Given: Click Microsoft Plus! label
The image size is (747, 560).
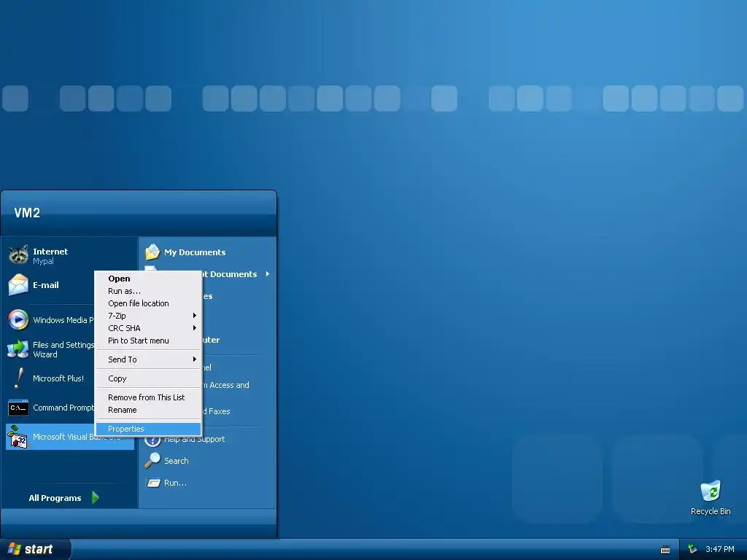Looking at the screenshot, I should point(58,378).
